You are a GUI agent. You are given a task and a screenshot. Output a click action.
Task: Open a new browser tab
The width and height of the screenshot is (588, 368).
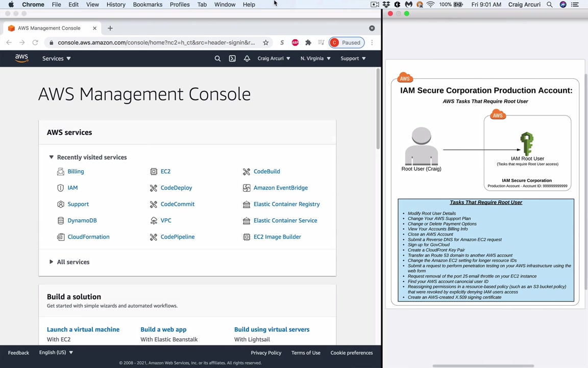coord(110,28)
